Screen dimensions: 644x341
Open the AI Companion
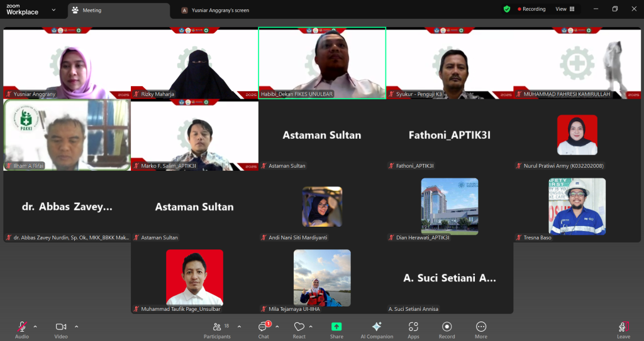click(x=377, y=327)
